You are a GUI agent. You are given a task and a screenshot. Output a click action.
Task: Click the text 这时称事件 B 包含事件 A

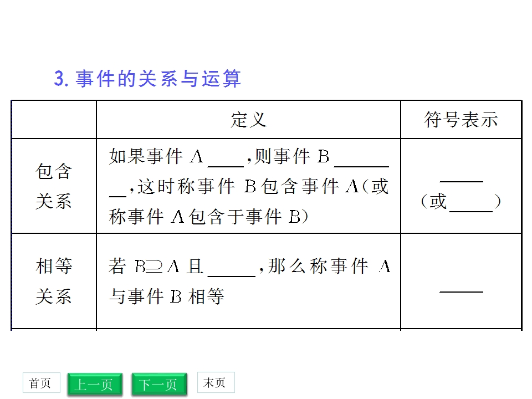coord(248,187)
